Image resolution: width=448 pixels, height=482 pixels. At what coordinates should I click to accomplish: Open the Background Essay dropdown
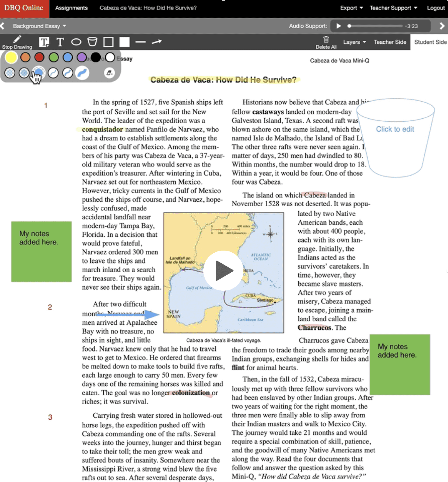pos(39,26)
